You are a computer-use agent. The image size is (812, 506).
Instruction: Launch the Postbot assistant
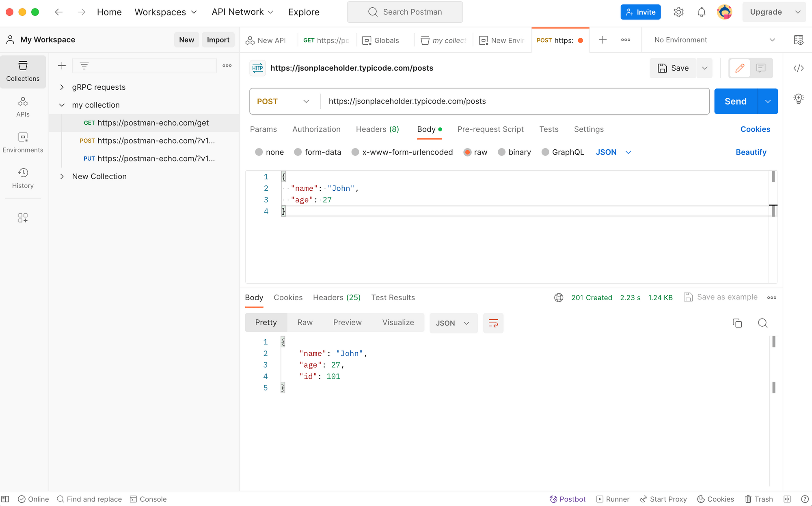tap(568, 499)
